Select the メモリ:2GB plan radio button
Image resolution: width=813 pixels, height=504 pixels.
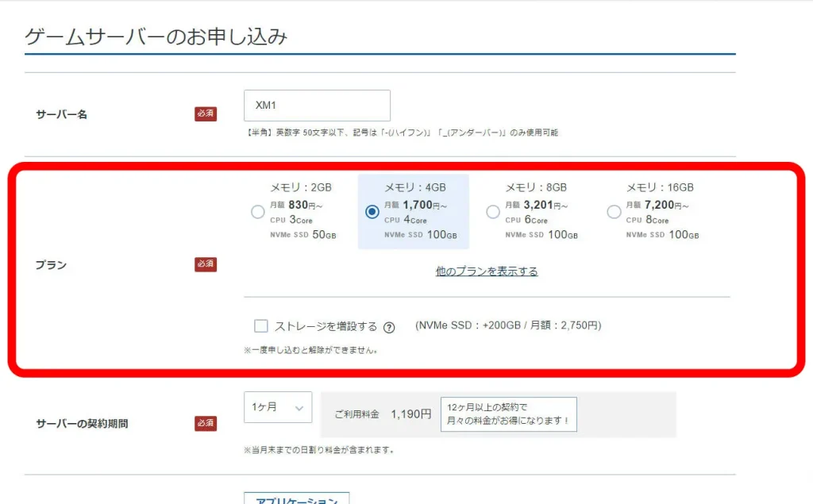point(257,211)
